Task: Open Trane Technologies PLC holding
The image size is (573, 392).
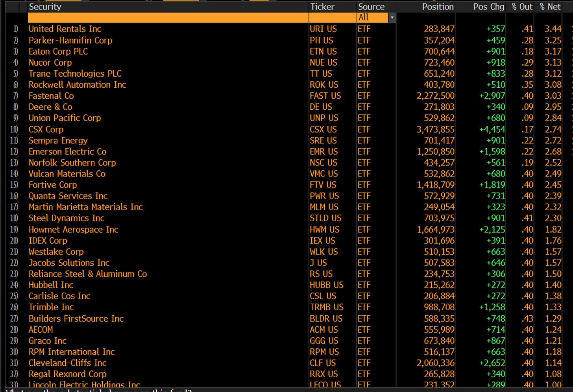Action: [75, 74]
